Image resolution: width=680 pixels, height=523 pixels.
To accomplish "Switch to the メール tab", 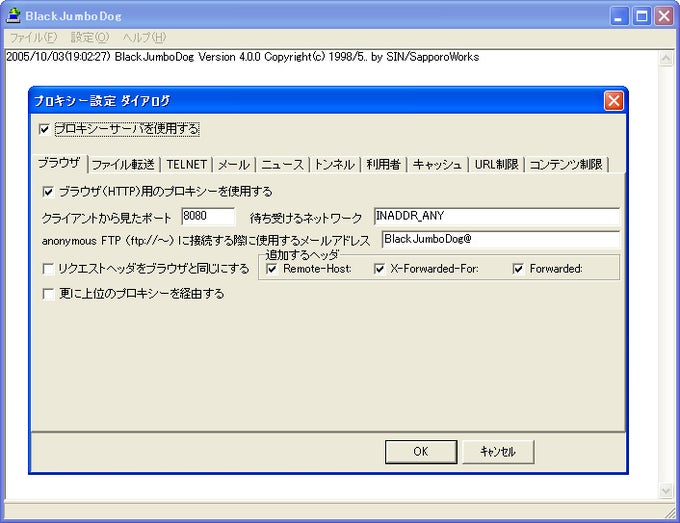I will [x=234, y=165].
